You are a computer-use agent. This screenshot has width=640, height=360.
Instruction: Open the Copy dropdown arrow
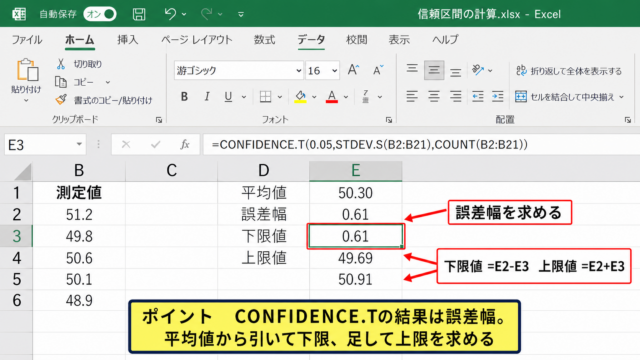[108, 82]
